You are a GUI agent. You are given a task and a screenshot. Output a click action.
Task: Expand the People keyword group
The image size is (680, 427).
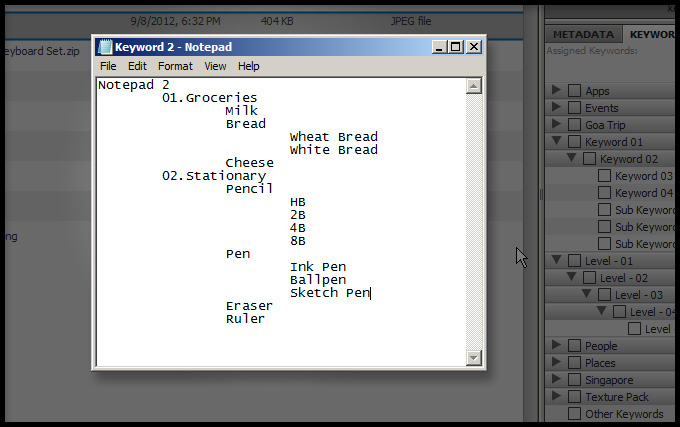coord(557,346)
